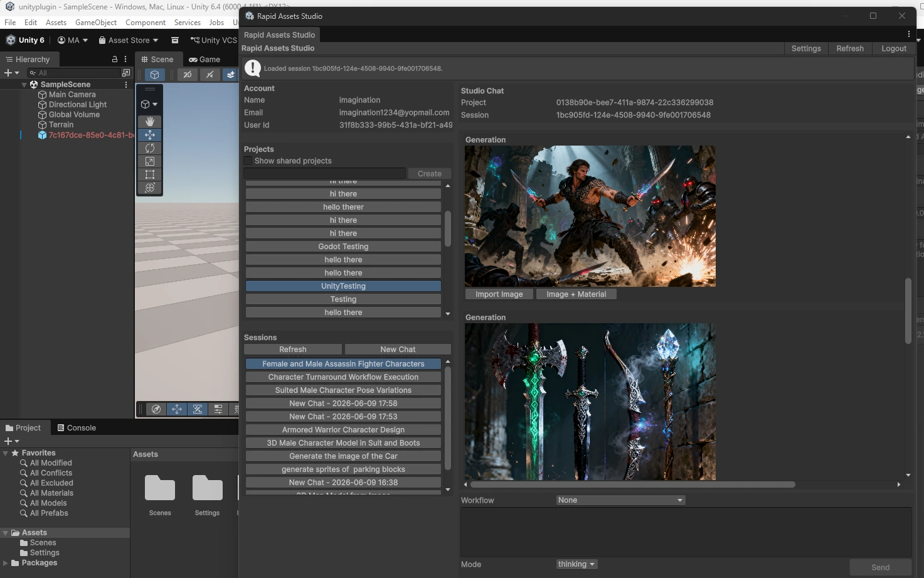Select the Scale tool
This screenshot has height=578, width=924.
[x=150, y=161]
